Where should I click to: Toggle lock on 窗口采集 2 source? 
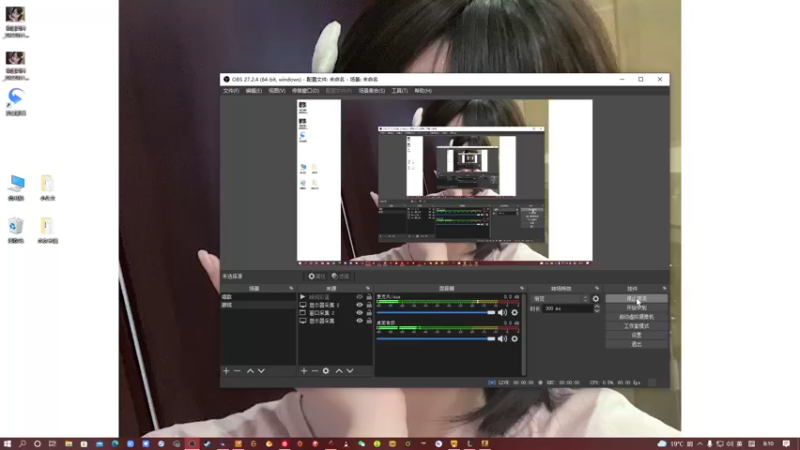click(369, 313)
